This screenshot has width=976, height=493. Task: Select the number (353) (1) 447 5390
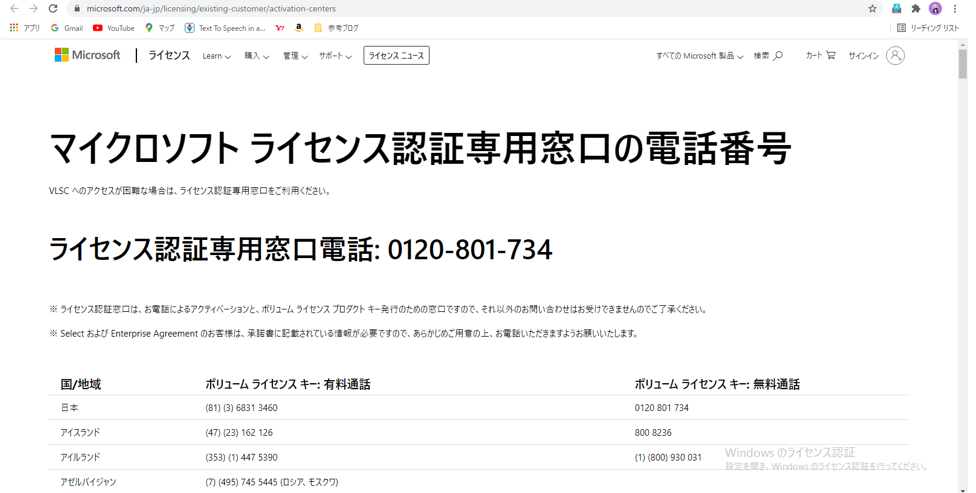point(242,458)
